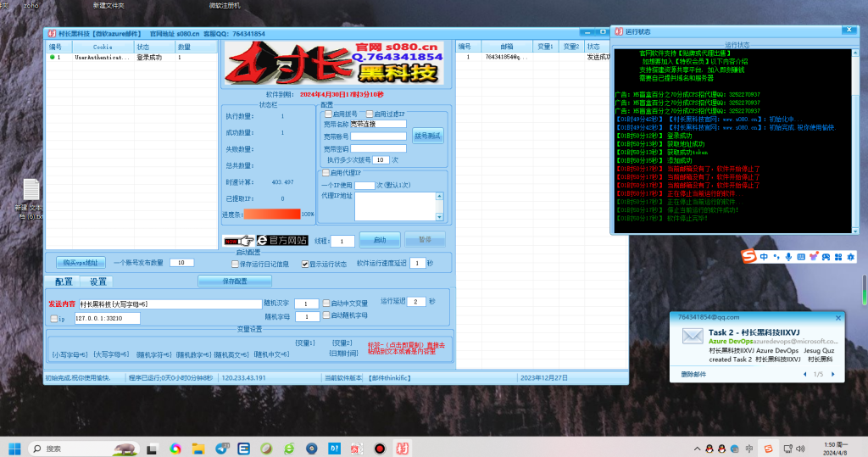Image resolution: width=868 pixels, height=457 pixels.
Task: Toggle the ip checkbox
Action: point(53,319)
